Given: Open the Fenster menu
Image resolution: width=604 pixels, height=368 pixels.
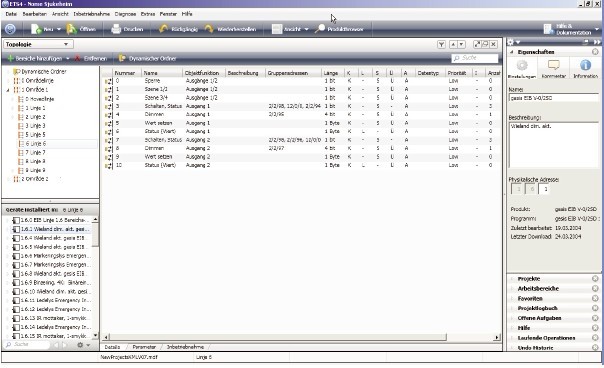Looking at the screenshot, I should coord(168,14).
